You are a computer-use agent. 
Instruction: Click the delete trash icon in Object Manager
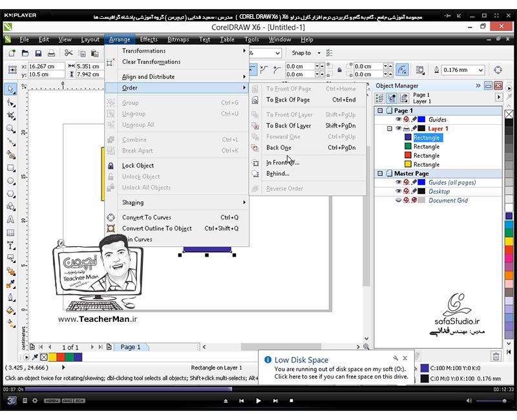(x=496, y=357)
